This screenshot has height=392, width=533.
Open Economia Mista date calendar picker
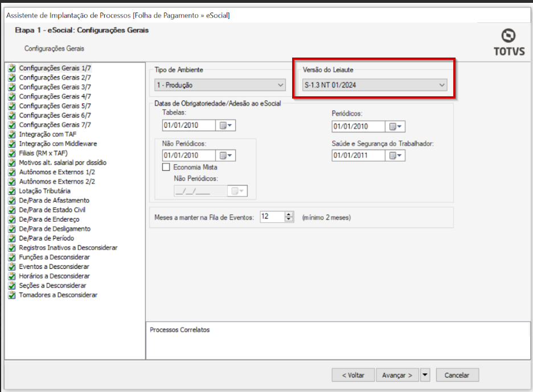pos(237,191)
